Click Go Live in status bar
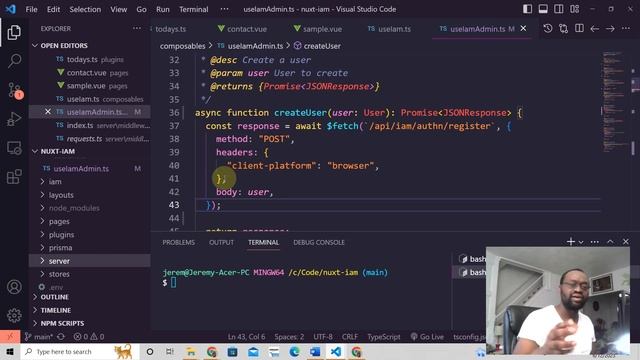The image size is (640, 360). [427, 337]
